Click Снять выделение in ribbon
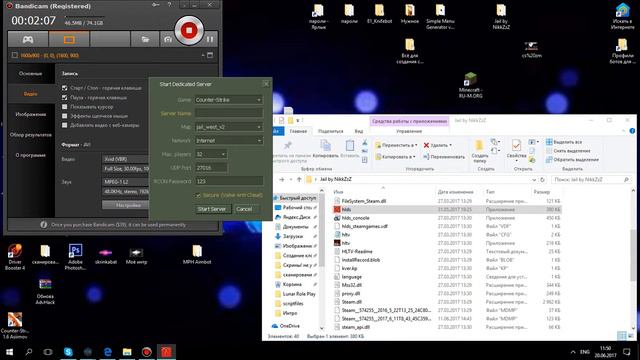This screenshot has height=360, width=640. [568, 151]
